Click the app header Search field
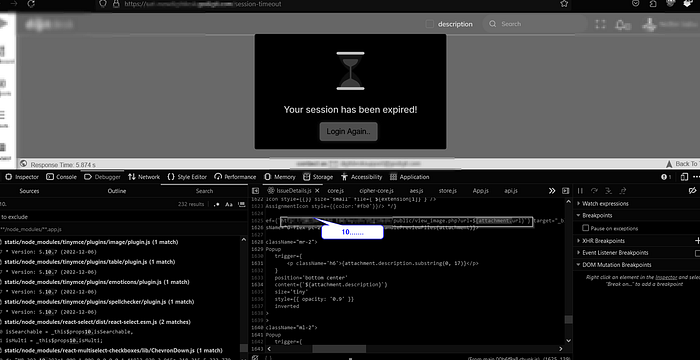This screenshot has height=360, width=700. pyautogui.click(x=534, y=24)
